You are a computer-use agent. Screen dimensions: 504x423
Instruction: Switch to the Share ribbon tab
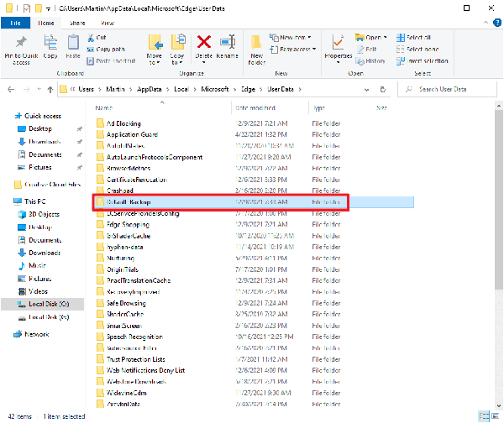tap(77, 23)
